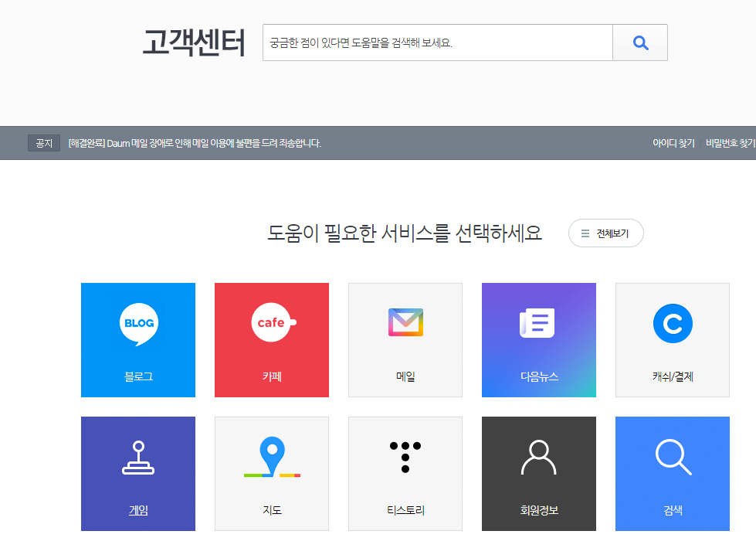756x548 pixels.
Task: Click the 고객센터 logo
Action: pyautogui.click(x=193, y=44)
